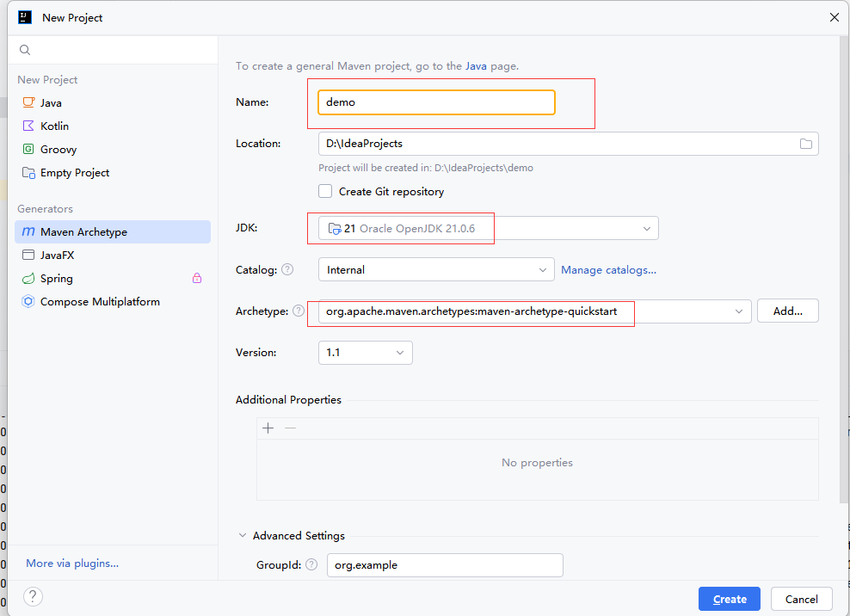Open the Manage catalogs link
Screen dimensions: 850x616
pos(608,270)
